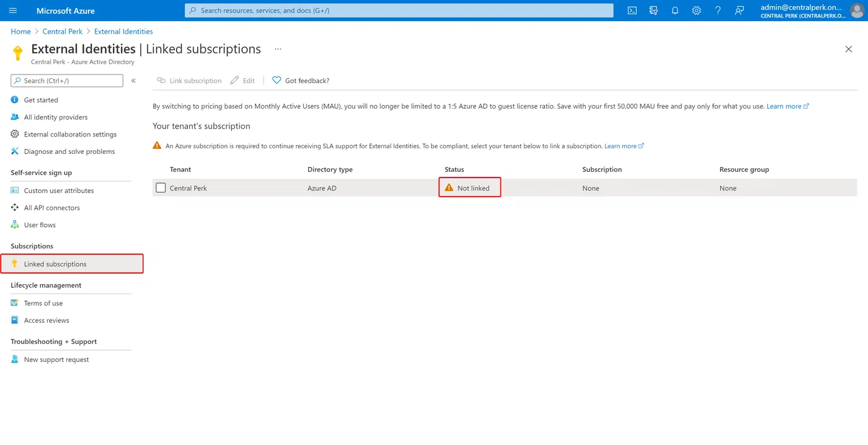Open the admin account avatar menu

(x=856, y=11)
